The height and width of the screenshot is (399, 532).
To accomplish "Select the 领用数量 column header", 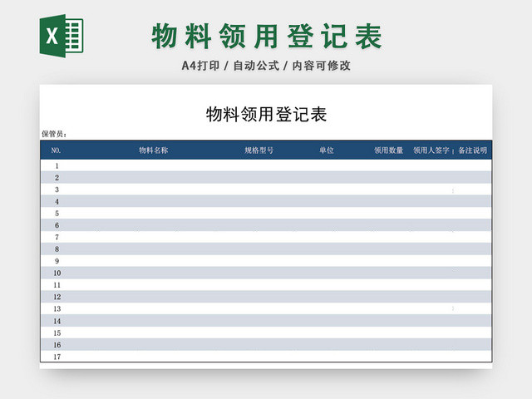I will 388,150.
